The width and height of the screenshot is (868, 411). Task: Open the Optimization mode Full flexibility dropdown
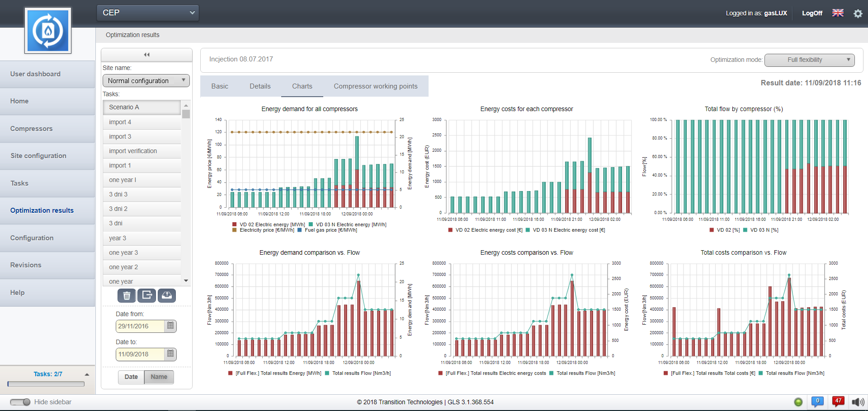[x=809, y=60]
